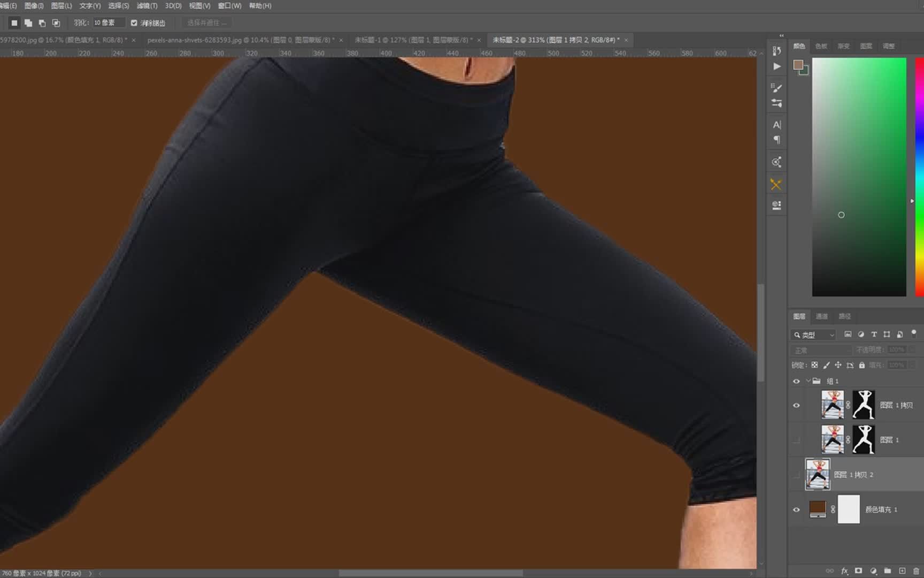Switch to the 路径 paths tab
Image resolution: width=924 pixels, height=578 pixels.
(844, 316)
